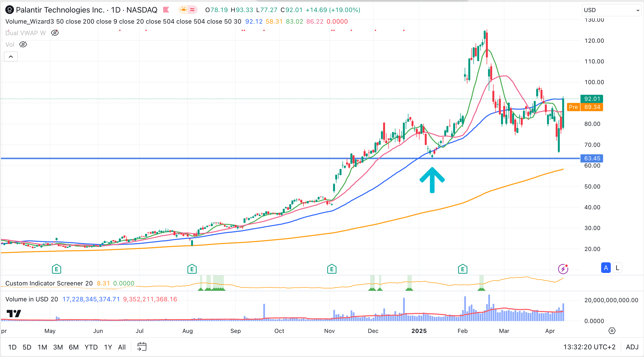Click the 17,228,345,374.71 volume value

pos(91,299)
